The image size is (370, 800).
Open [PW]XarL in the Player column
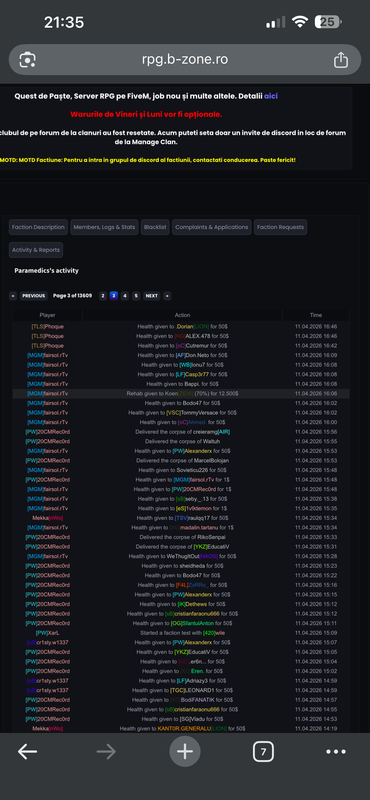[x=47, y=633]
